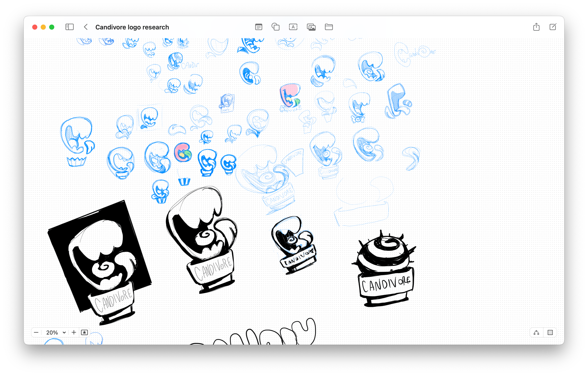The width and height of the screenshot is (588, 376).
Task: Zoom out with the minus button
Action: pos(36,332)
